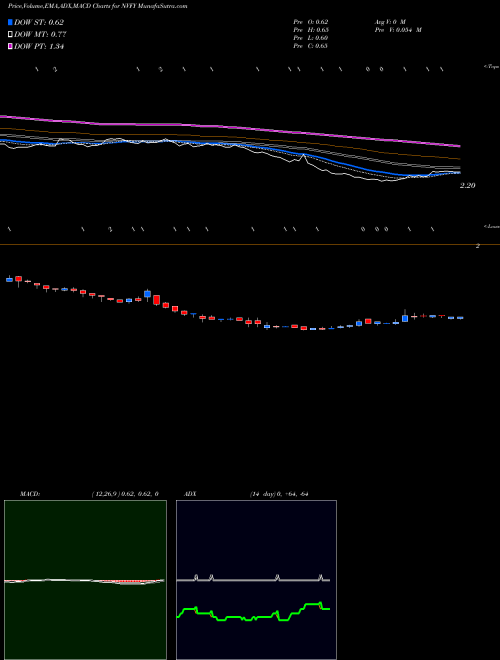The image size is (500, 660).
Task: Click the '2' label on the orange price line
Action: pyautogui.click(x=478, y=246)
